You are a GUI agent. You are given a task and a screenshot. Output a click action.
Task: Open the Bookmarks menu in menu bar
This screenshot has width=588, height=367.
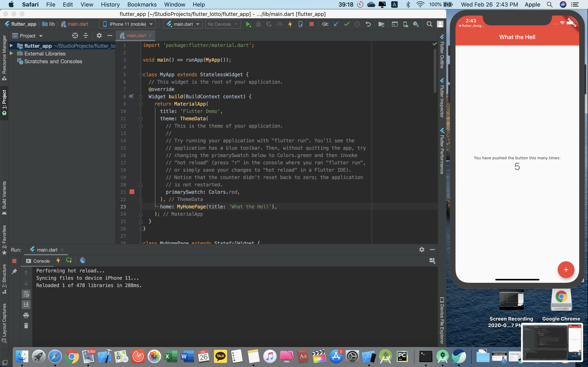click(x=142, y=5)
